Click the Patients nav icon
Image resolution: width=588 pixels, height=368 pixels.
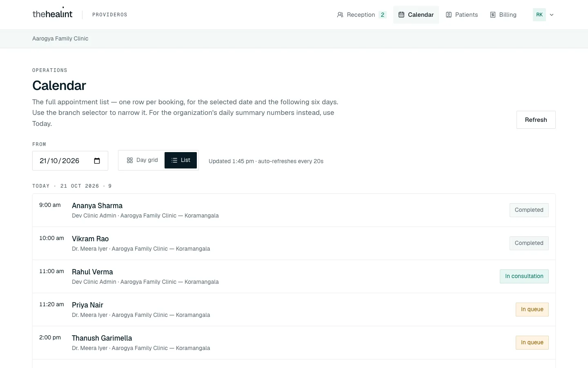pyautogui.click(x=449, y=15)
